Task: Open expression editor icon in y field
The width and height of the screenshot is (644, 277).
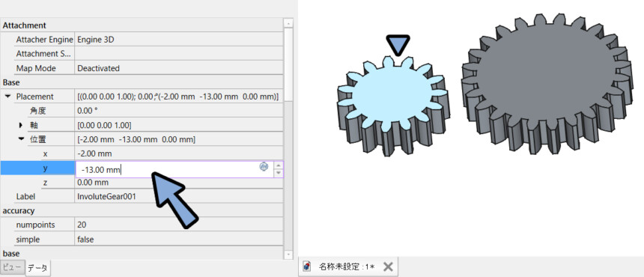Action: [264, 166]
